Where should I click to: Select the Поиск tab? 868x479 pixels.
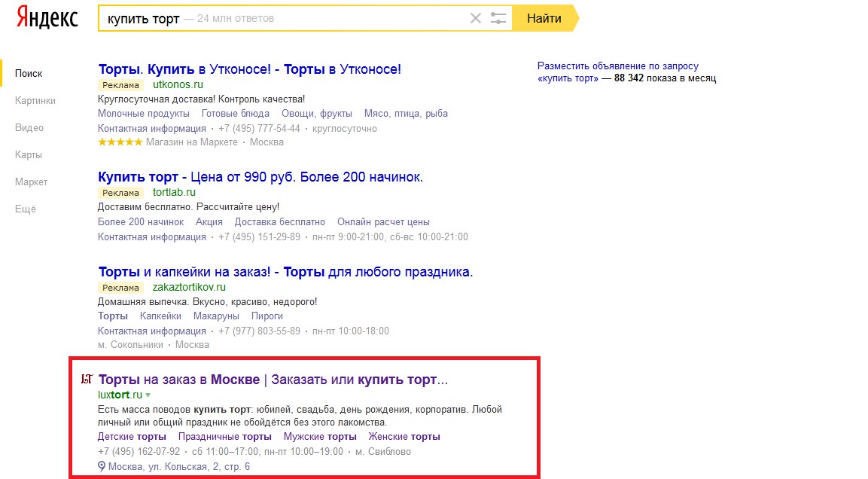pos(29,73)
